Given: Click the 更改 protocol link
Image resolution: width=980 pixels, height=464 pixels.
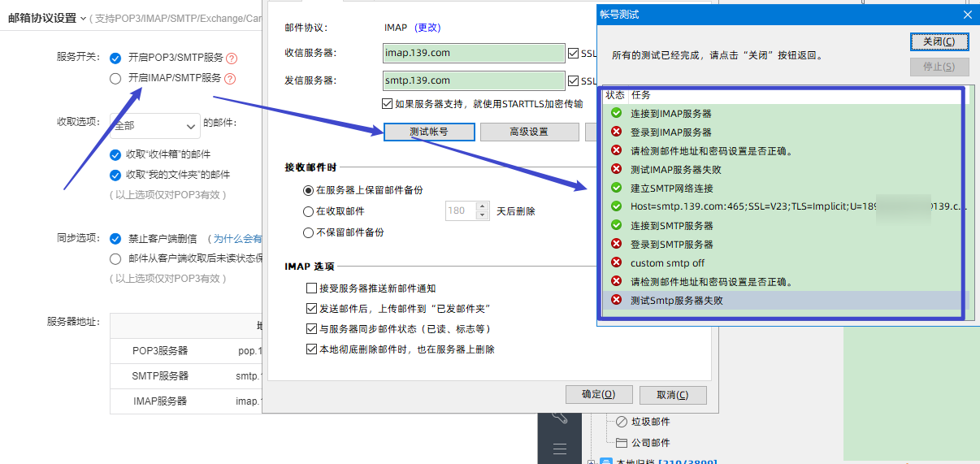Looking at the screenshot, I should point(427,28).
